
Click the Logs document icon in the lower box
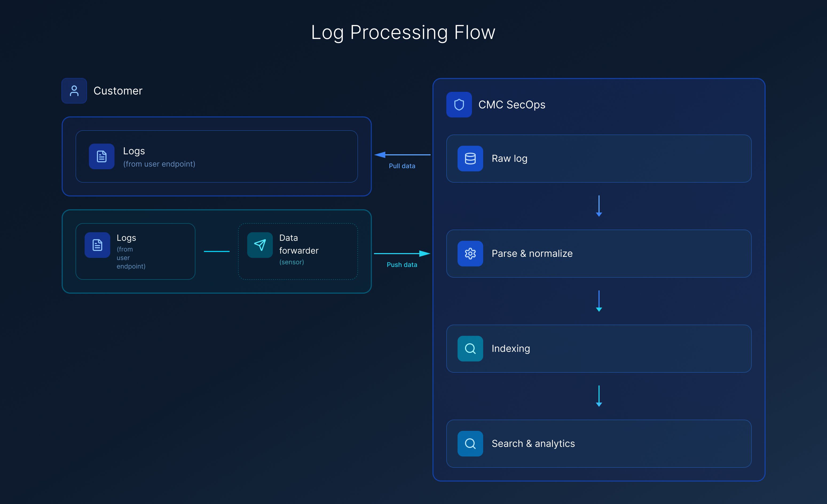click(x=97, y=245)
